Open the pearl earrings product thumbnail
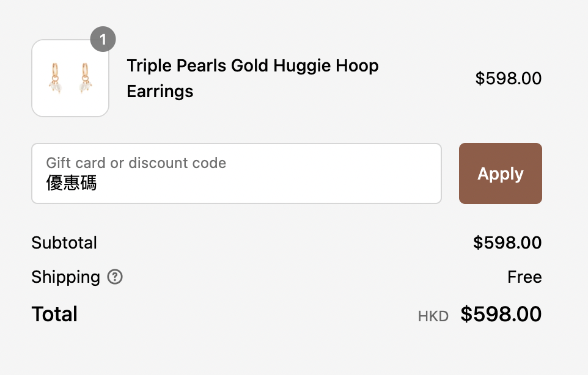Screen dimensions: 588x375 point(70,78)
